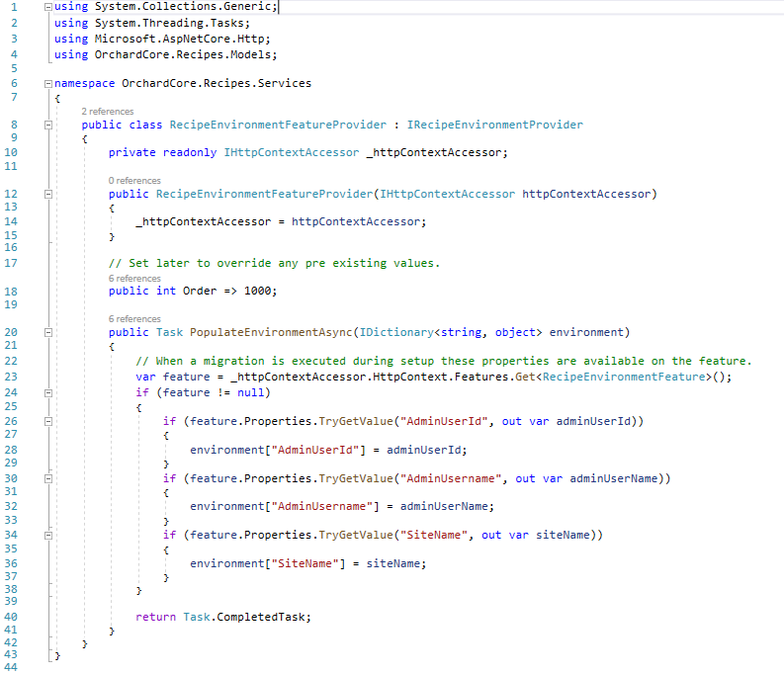Collapse the RecipeEnvironmentFeatureProvider class block
Image resolution: width=784 pixels, height=675 pixels.
48,125
